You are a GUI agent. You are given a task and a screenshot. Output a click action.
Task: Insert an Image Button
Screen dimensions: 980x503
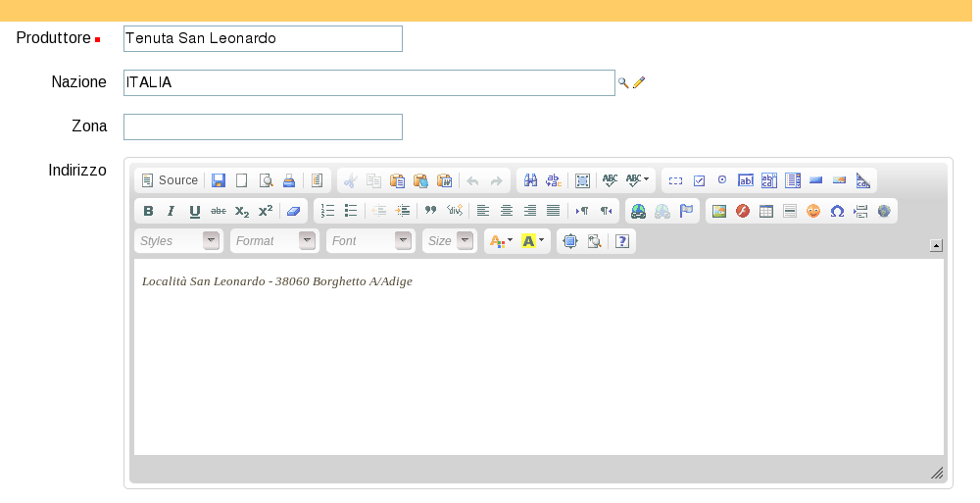pyautogui.click(x=840, y=180)
